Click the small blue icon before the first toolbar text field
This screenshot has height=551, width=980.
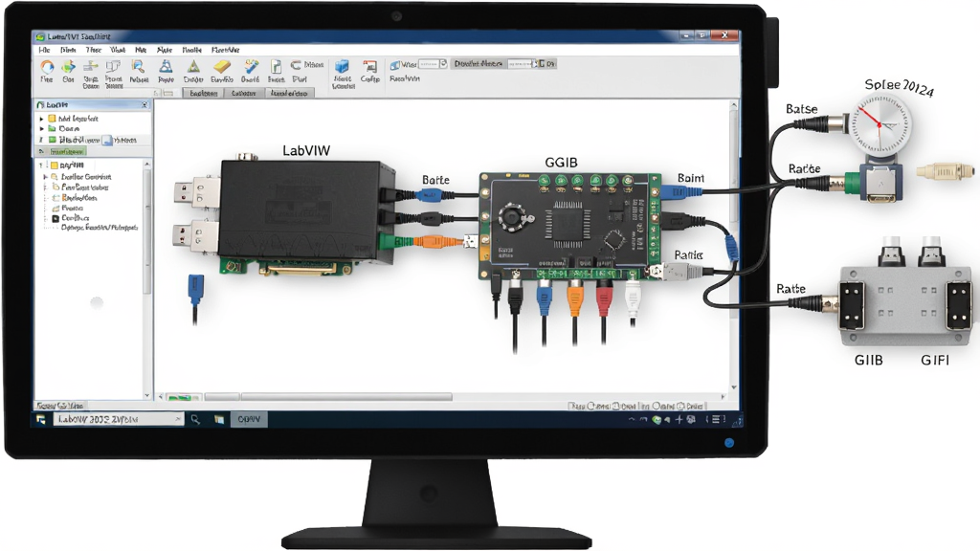[x=395, y=64]
